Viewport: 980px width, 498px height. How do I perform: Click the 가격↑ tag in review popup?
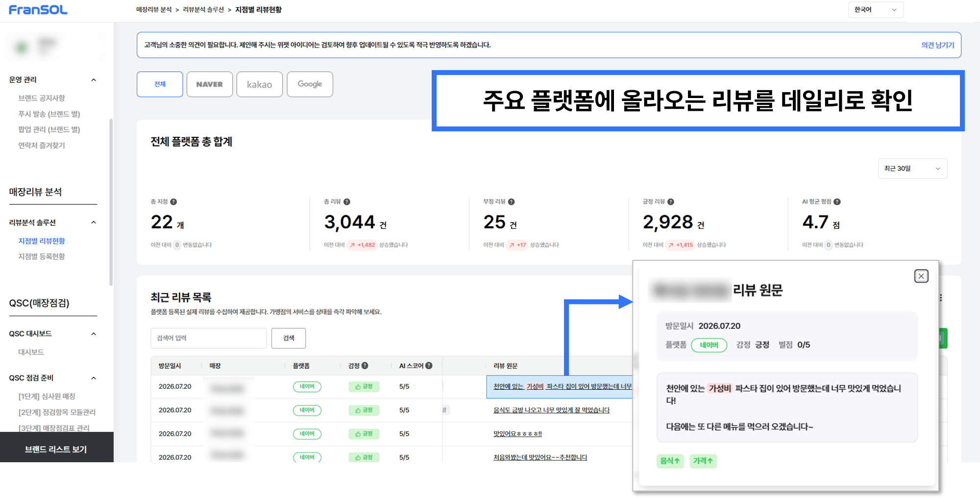coord(703,461)
